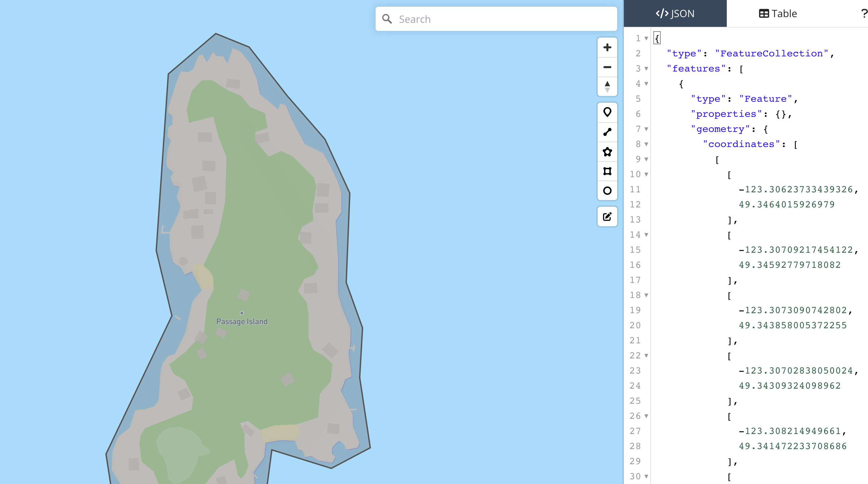Collapse root object at line 1

coord(646,39)
